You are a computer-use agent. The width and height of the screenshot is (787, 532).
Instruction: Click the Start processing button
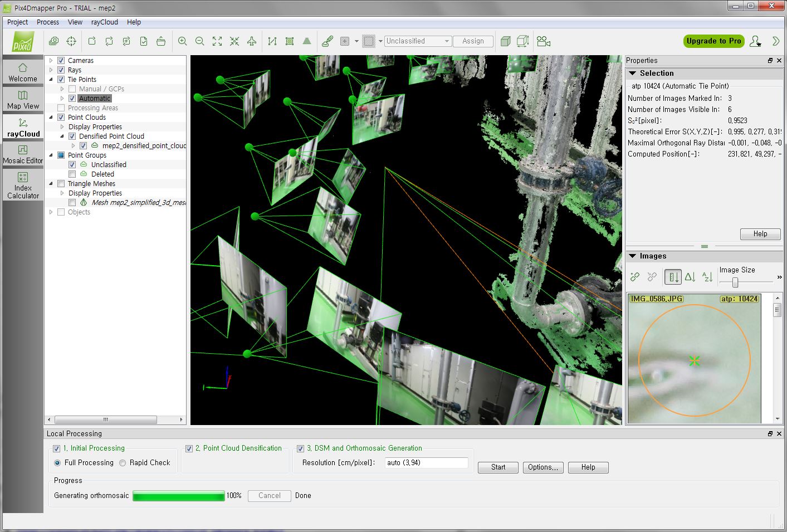coord(498,467)
